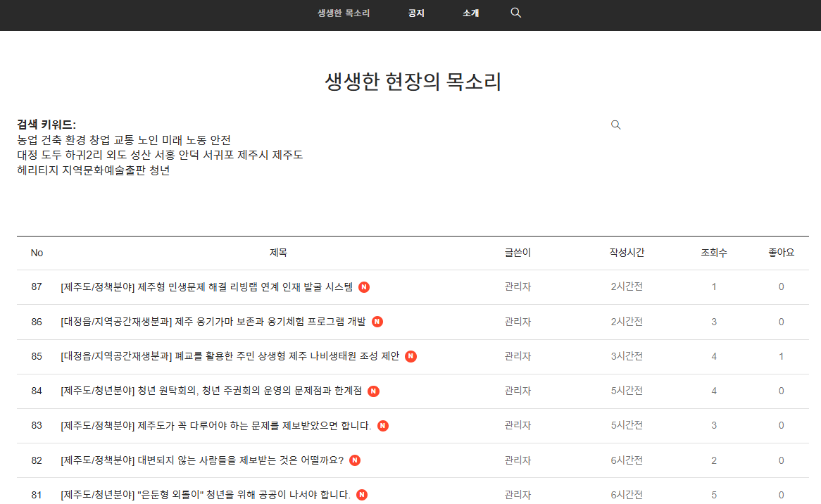This screenshot has width=821, height=504.
Task: Click the 조회수 column header
Action: [x=714, y=253]
